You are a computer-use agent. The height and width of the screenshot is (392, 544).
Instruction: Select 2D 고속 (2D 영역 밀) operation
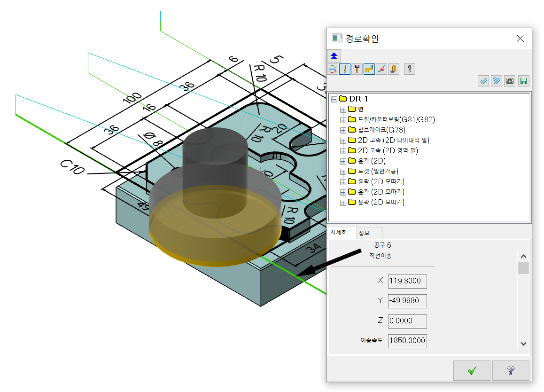tap(388, 150)
